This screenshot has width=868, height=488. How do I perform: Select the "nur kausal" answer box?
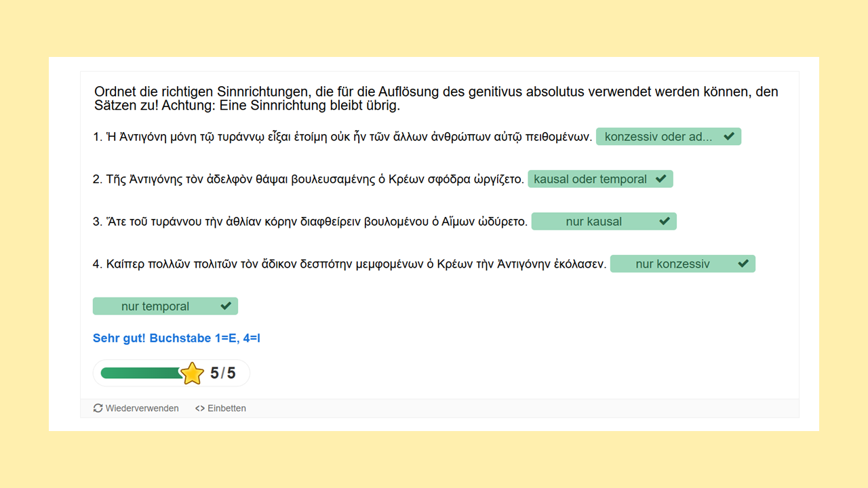coord(593,222)
